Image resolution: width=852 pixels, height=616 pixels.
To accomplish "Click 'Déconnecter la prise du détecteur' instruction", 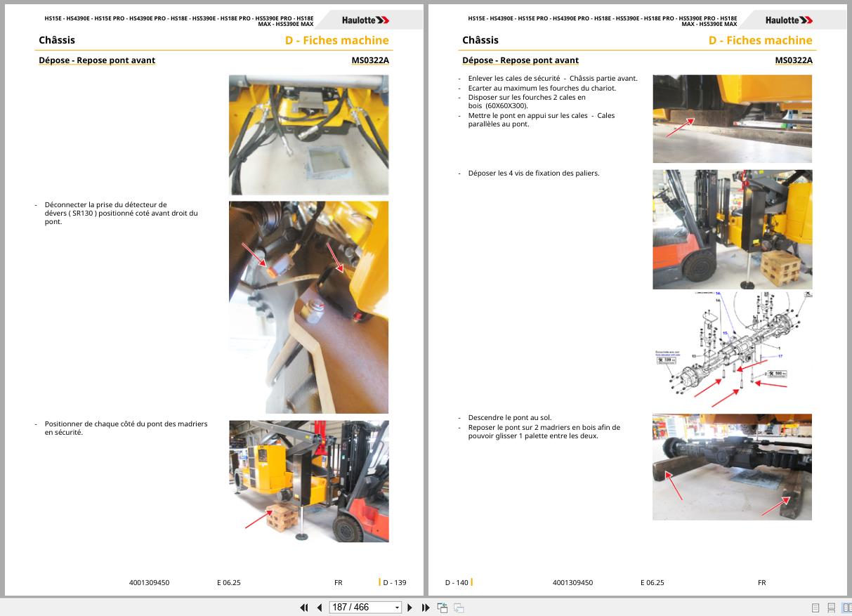I will (x=121, y=214).
